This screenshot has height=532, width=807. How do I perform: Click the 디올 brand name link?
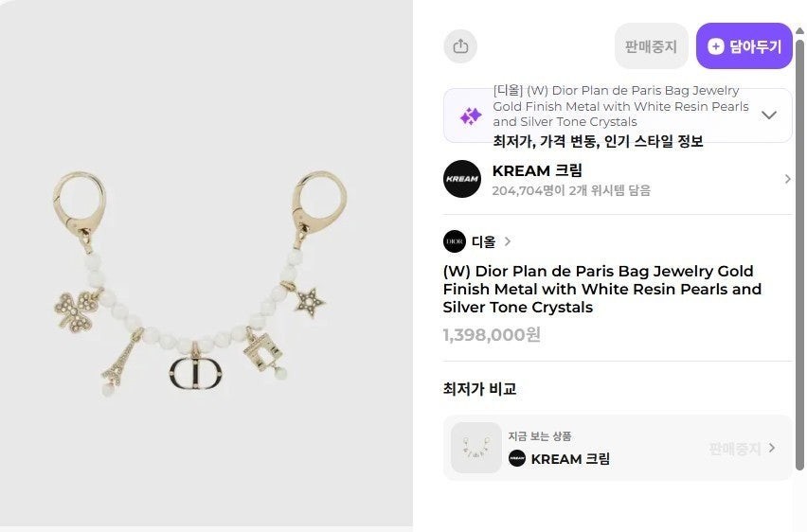pyautogui.click(x=483, y=241)
